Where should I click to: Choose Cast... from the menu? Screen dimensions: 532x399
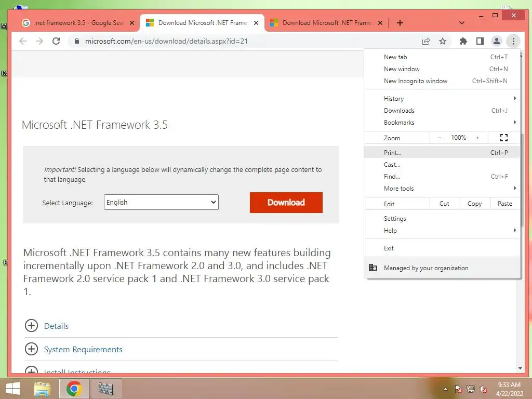click(442, 165)
